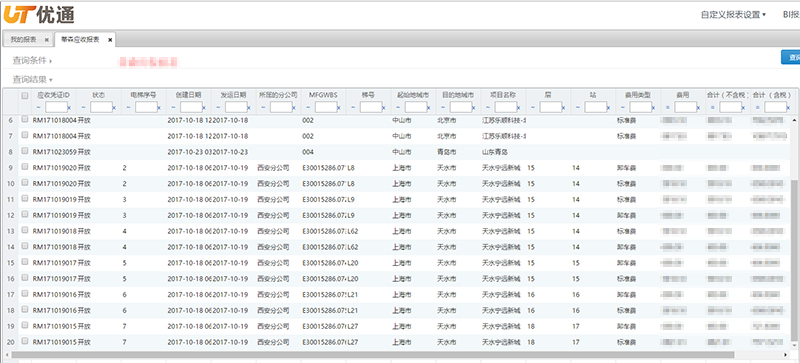Click into the 目的地城市 filter input field
Screen dimensions: 800x363
[460, 107]
